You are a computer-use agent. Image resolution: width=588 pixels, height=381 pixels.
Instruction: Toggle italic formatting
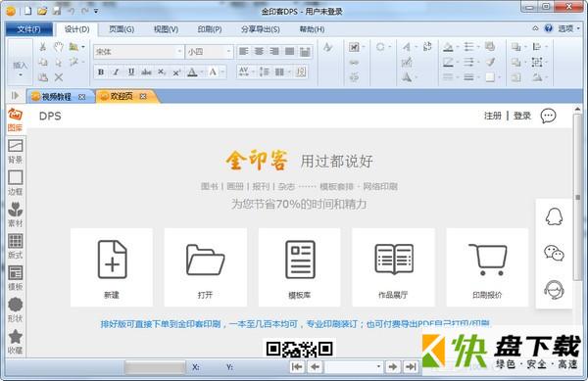[x=116, y=71]
